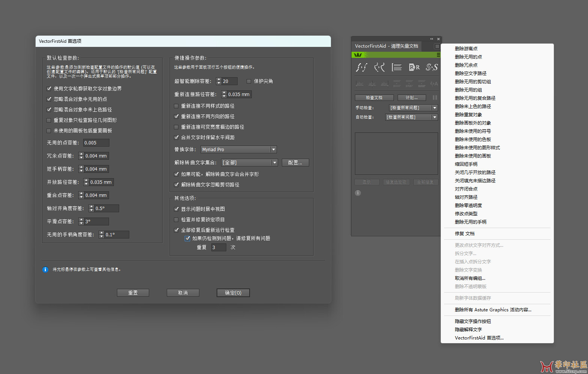588x374 pixels.
Task: Collapse the panel with double-arrow icon
Action: pos(432,39)
